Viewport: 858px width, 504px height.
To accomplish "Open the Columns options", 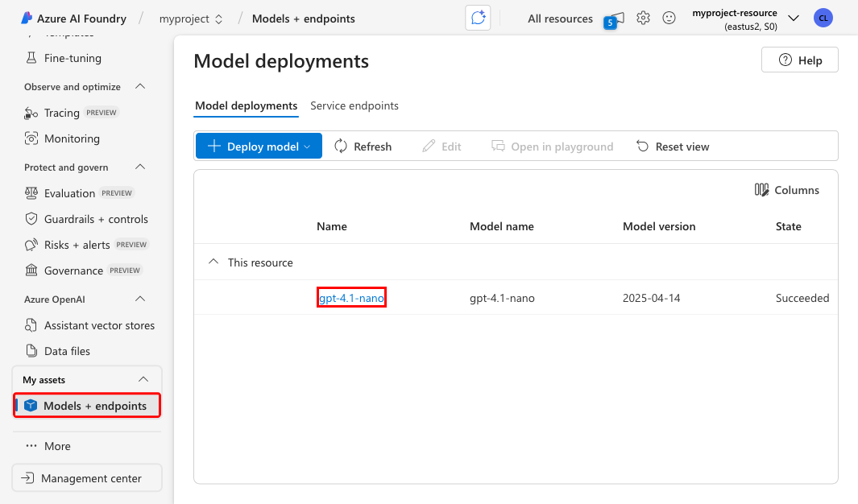I will [x=787, y=190].
